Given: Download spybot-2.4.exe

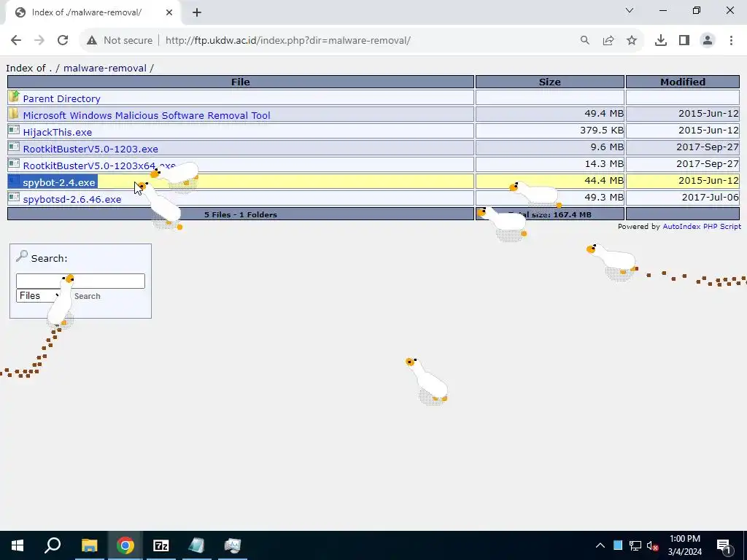Looking at the screenshot, I should [x=59, y=182].
